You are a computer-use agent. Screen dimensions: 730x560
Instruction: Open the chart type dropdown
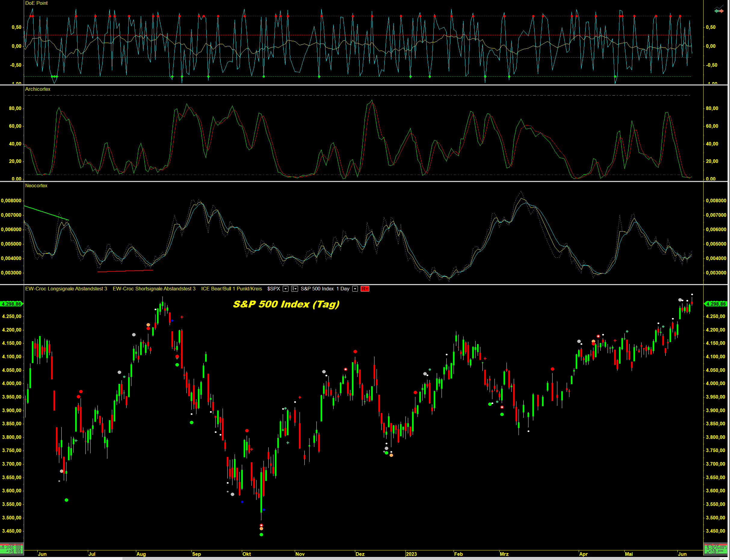294,289
